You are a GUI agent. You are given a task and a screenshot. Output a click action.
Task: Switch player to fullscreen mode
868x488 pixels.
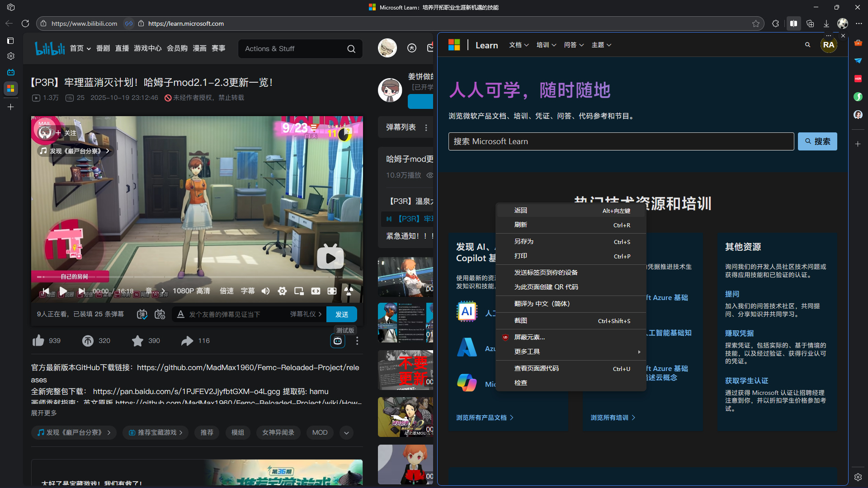point(332,291)
